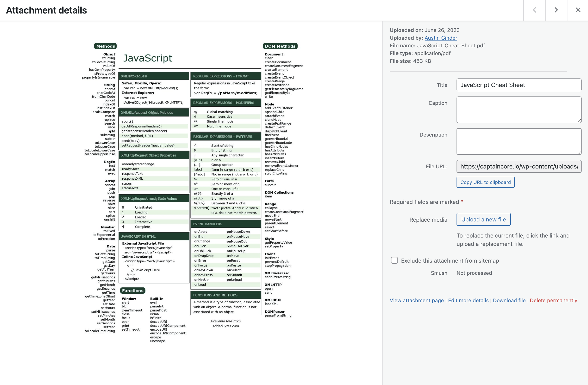Focus the Title input field
The image size is (588, 385).
[x=519, y=85]
